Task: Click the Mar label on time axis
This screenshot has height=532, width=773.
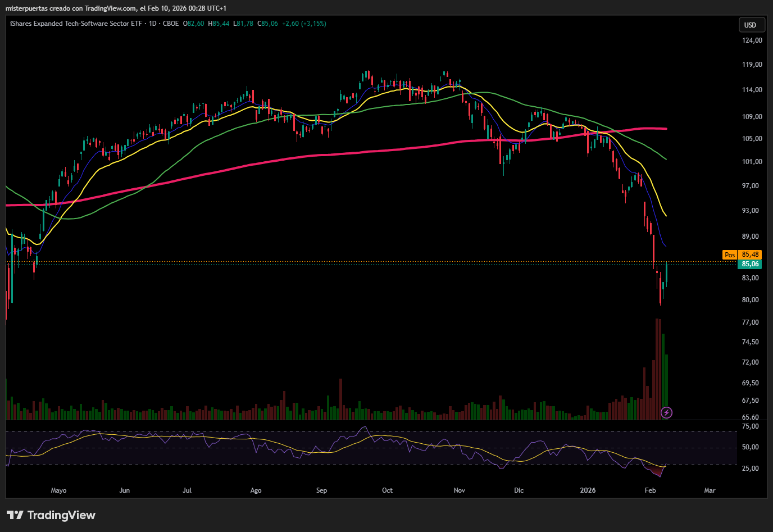Action: point(710,490)
